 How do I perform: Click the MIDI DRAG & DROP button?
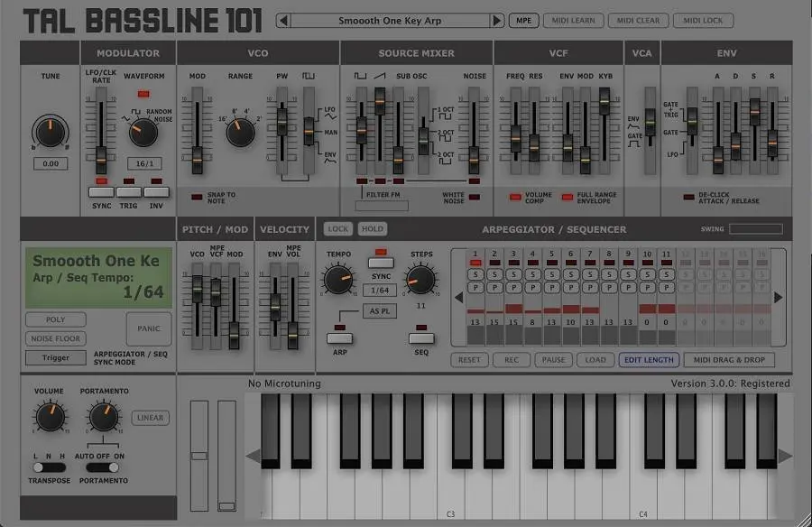tap(729, 360)
